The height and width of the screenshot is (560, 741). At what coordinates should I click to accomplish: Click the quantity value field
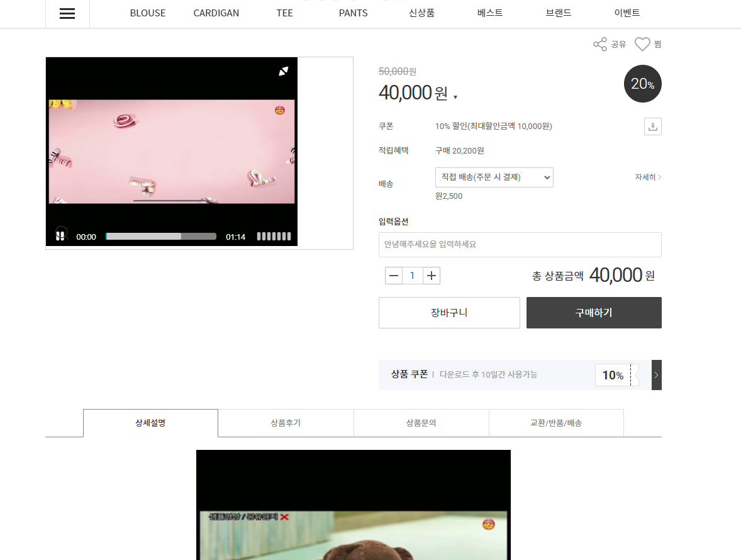[x=412, y=276]
